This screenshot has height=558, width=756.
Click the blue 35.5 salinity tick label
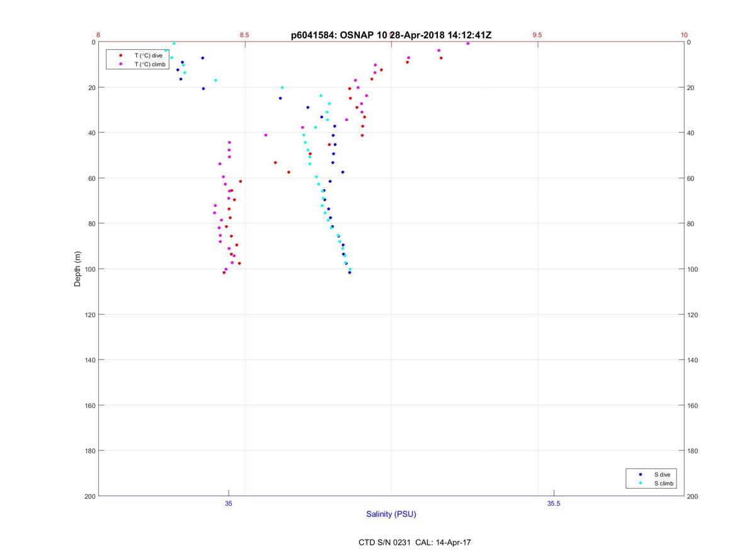pos(554,503)
